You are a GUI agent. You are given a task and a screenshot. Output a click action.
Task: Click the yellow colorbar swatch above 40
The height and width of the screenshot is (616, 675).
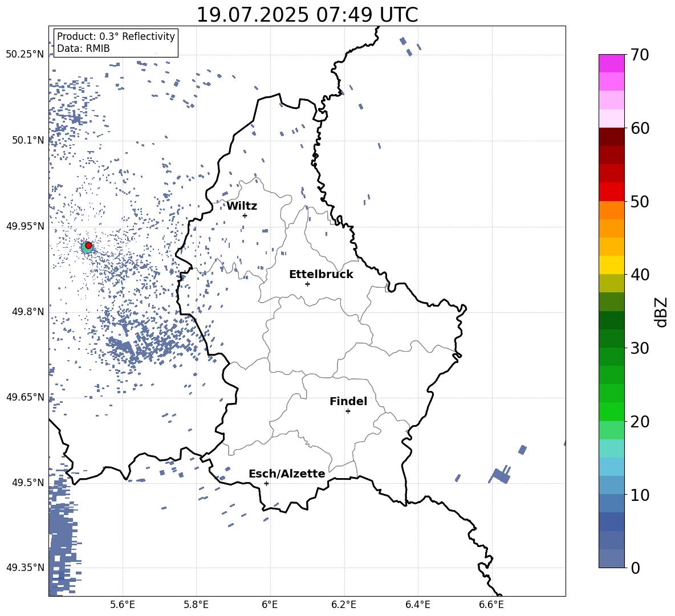point(611,265)
